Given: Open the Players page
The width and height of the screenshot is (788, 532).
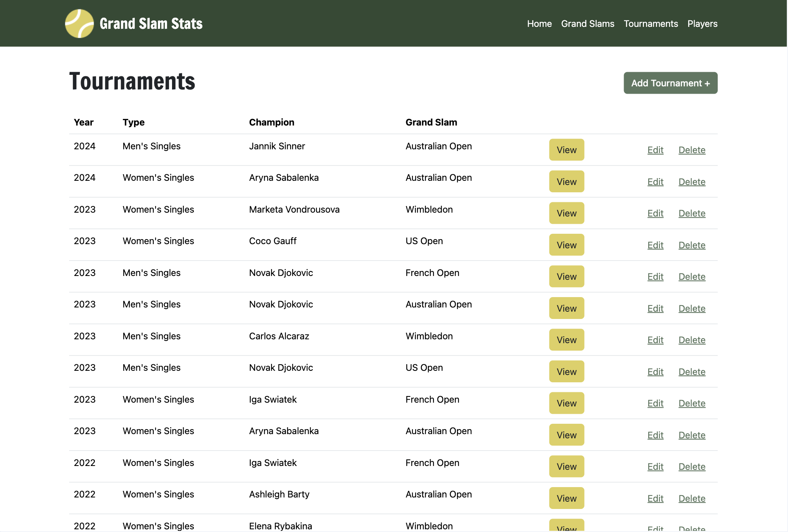Looking at the screenshot, I should pos(702,23).
